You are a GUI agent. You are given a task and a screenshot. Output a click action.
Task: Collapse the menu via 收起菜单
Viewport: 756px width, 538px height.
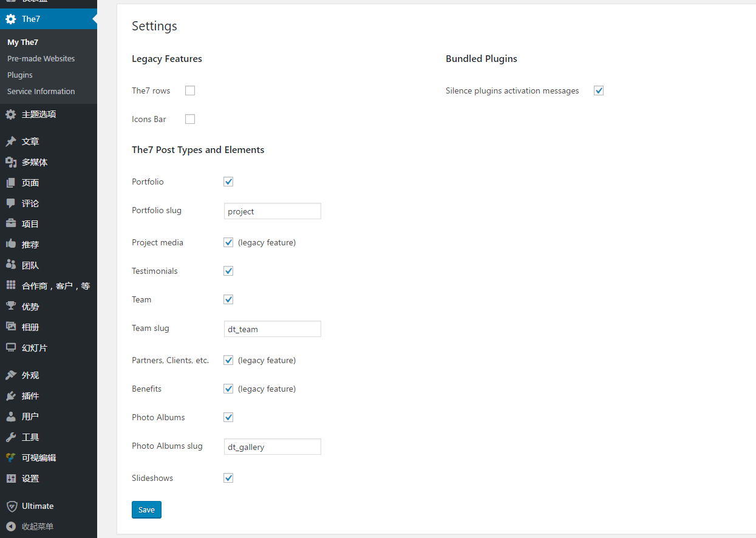coord(37,526)
